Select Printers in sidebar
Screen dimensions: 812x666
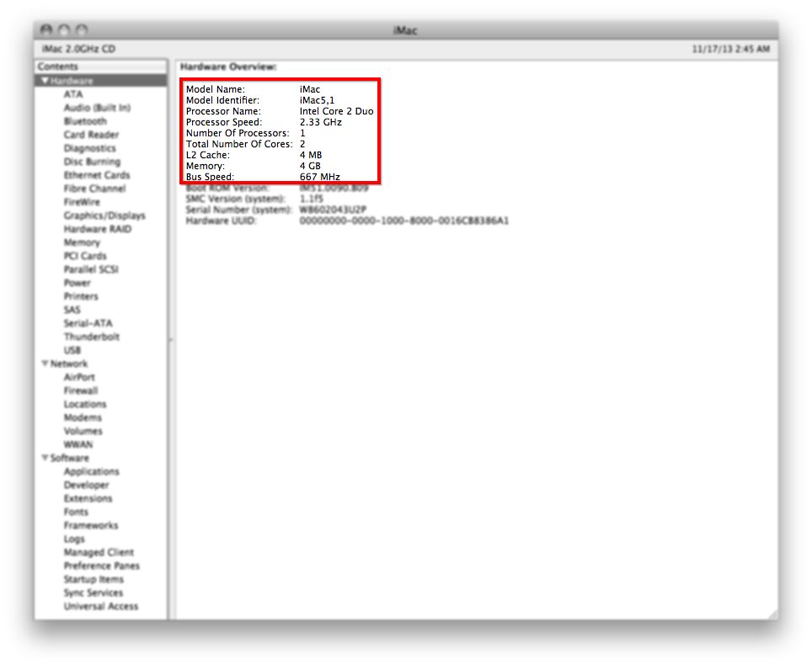(81, 296)
